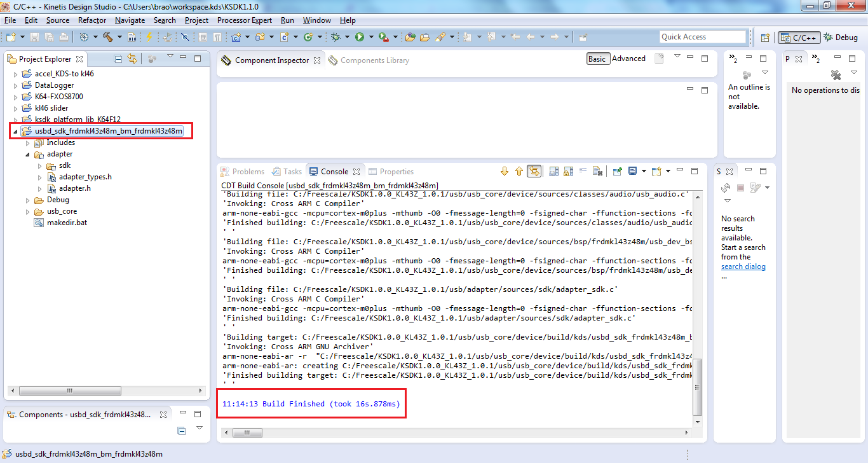This screenshot has width=868, height=463.
Task: Click the Clear Console icon
Action: [x=597, y=171]
